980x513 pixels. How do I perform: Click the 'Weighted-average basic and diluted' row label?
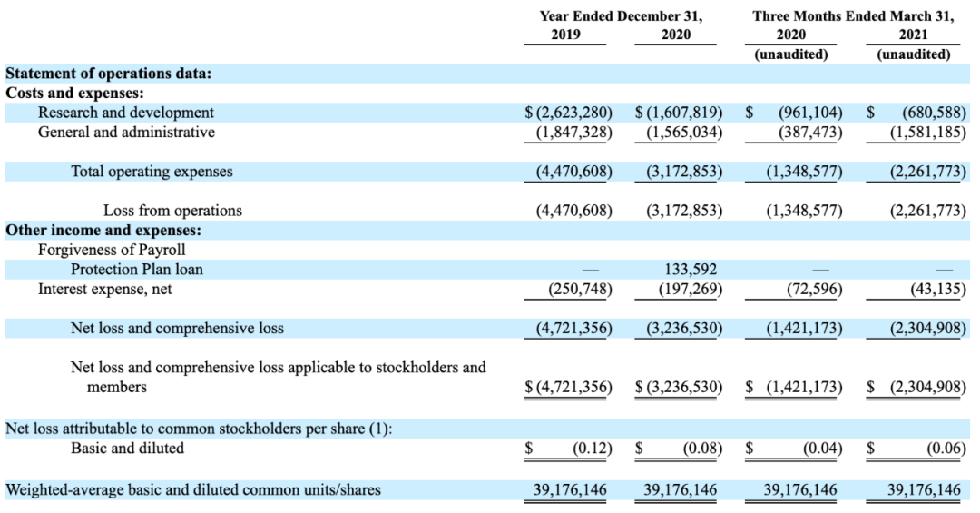click(193, 490)
